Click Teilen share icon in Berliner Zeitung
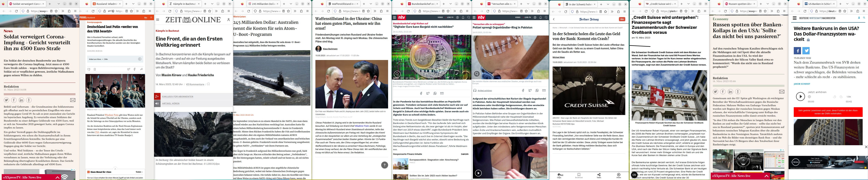 pyautogui.click(x=599, y=175)
